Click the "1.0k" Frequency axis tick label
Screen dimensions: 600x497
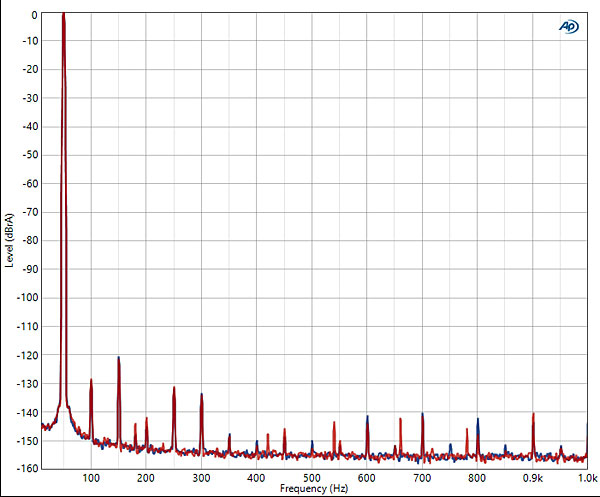point(588,478)
